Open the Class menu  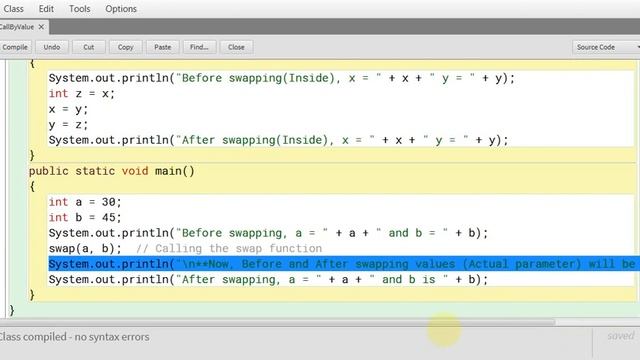pos(13,9)
